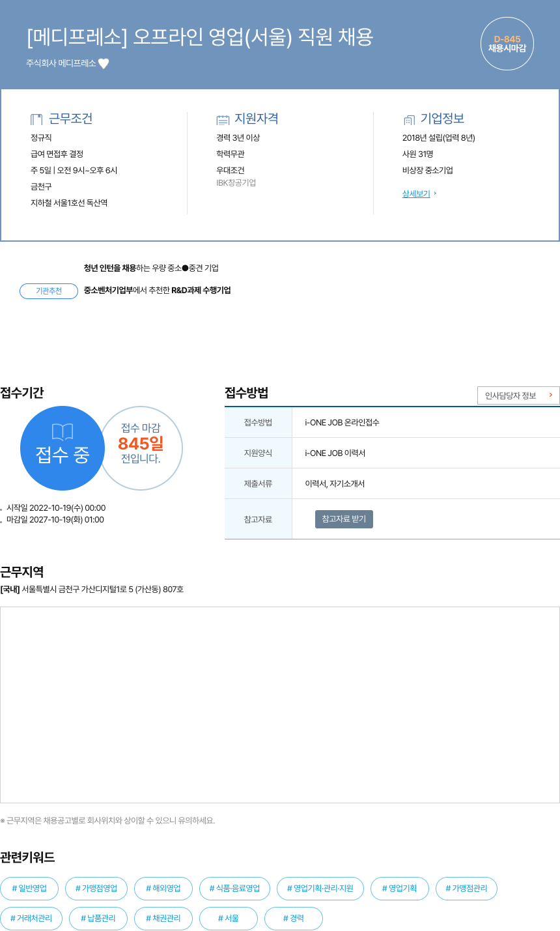Select the # 납품관리 keyword tag
This screenshot has height=931, width=560.
pyautogui.click(x=98, y=919)
